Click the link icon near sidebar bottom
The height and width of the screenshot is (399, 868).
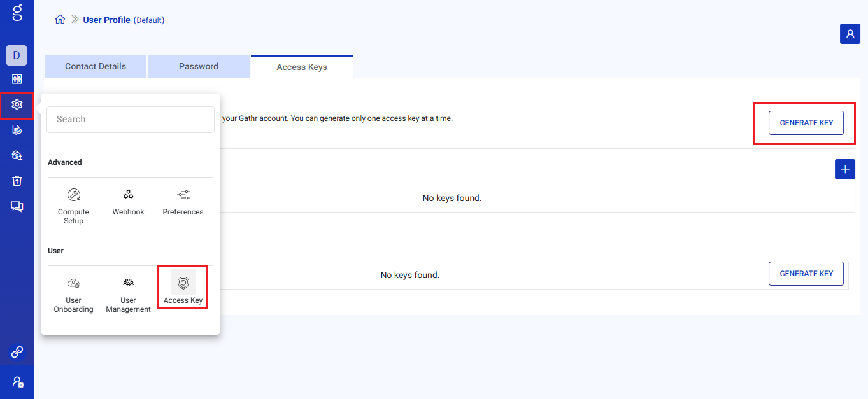point(17,351)
